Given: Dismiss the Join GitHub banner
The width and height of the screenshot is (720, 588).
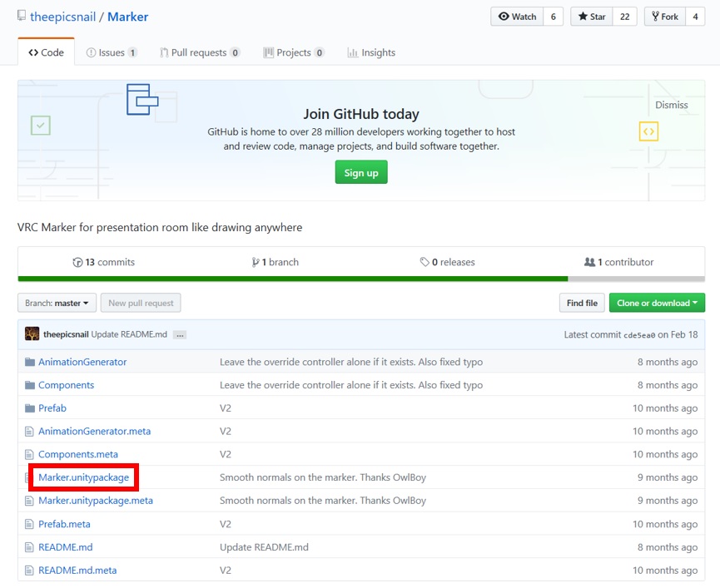Looking at the screenshot, I should pyautogui.click(x=671, y=105).
